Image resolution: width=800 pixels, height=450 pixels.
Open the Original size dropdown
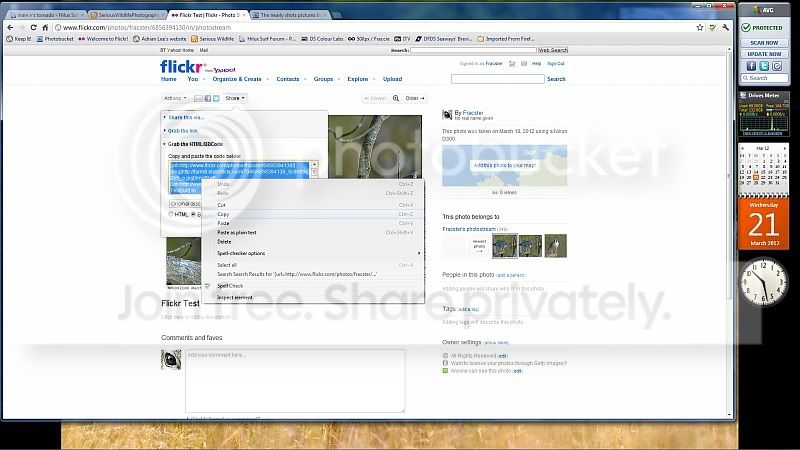coord(185,204)
